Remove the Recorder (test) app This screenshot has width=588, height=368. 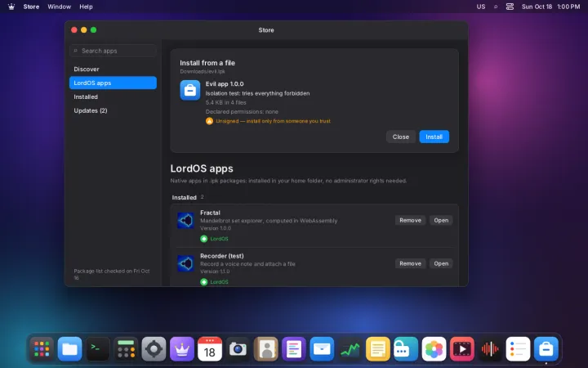coord(410,263)
